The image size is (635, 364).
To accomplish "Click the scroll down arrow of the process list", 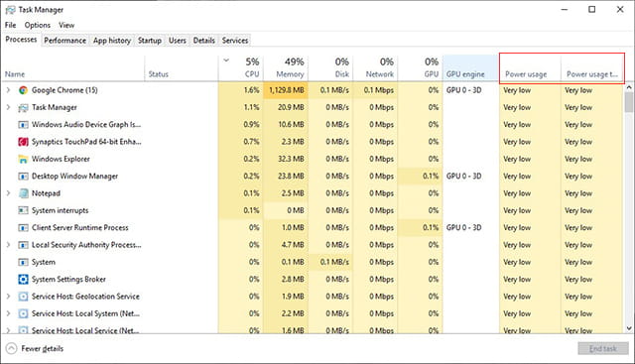I will (x=629, y=328).
